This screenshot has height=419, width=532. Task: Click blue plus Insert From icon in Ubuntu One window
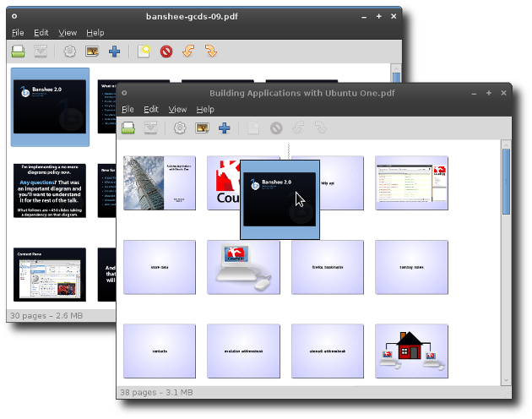tap(225, 128)
